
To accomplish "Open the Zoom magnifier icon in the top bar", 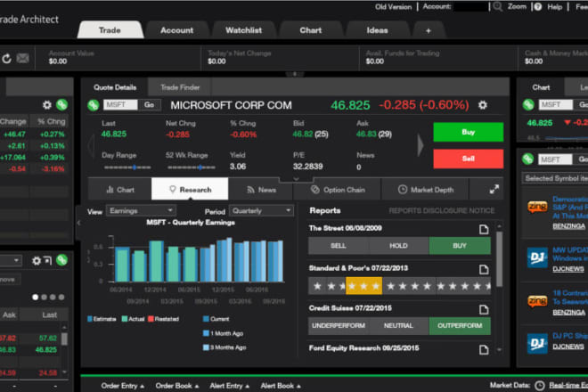I will [x=498, y=7].
